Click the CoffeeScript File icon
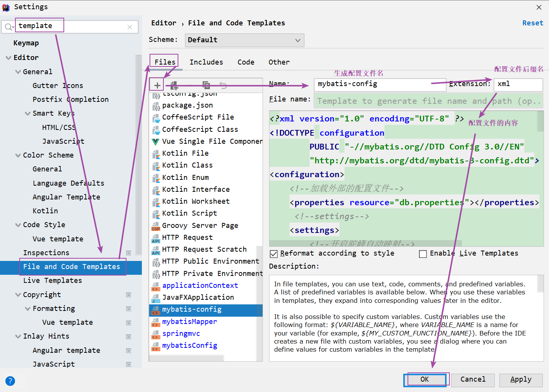 [156, 118]
